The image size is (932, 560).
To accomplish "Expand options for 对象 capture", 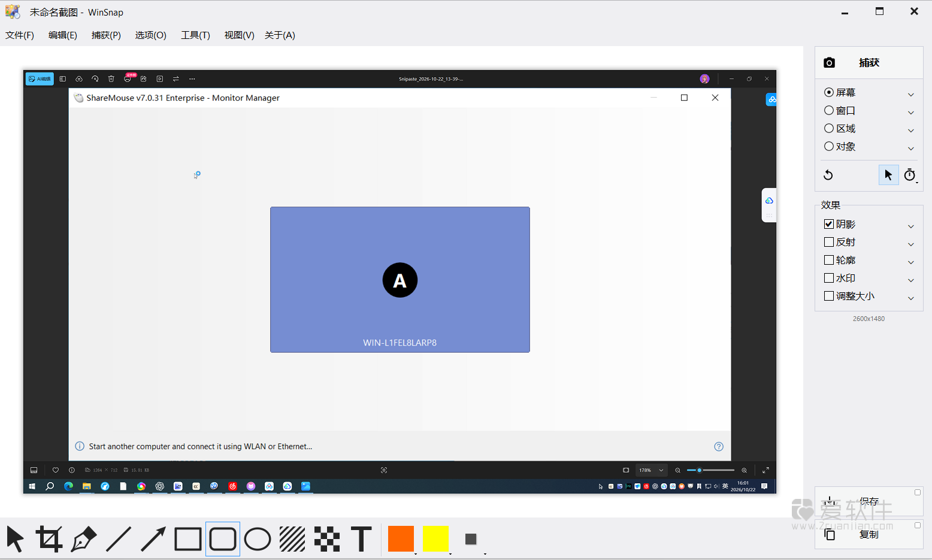I will click(x=911, y=149).
